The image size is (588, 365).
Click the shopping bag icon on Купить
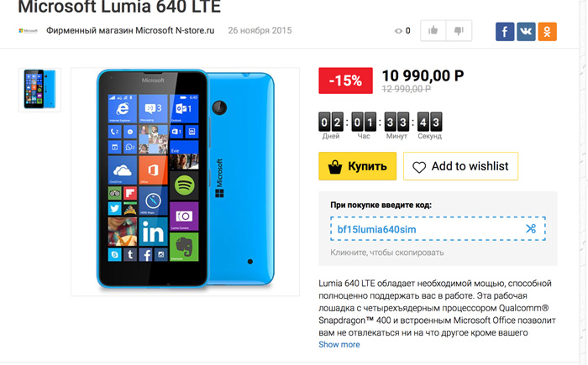(x=335, y=167)
